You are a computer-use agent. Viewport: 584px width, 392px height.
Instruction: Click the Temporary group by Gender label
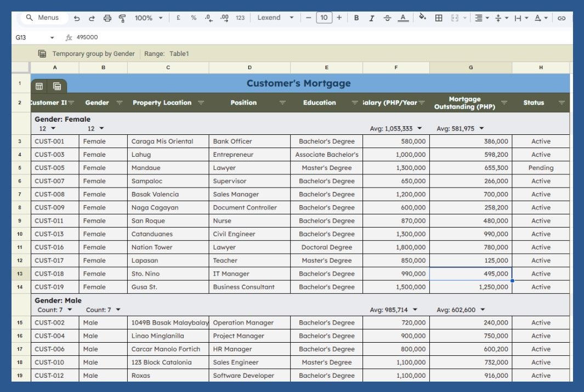93,54
